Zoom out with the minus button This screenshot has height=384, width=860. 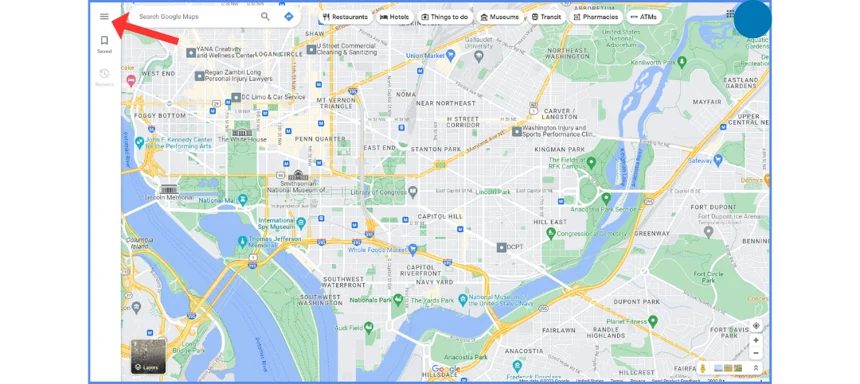[756, 353]
